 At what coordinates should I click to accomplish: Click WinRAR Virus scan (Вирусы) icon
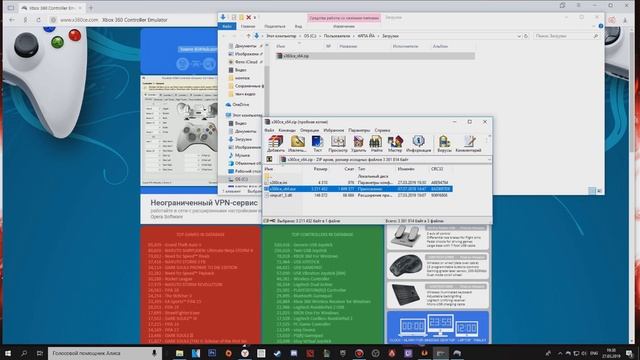(444, 144)
